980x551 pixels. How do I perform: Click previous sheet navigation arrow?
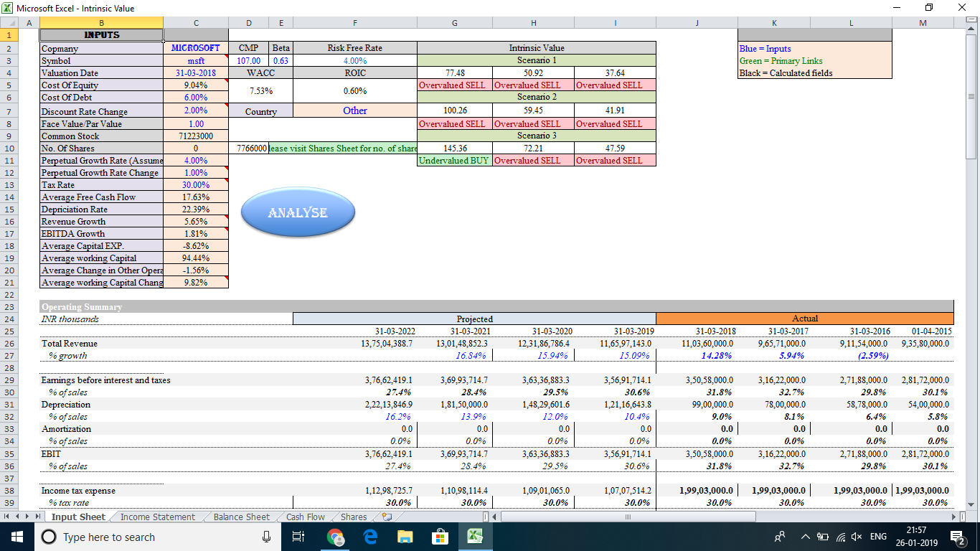(17, 517)
